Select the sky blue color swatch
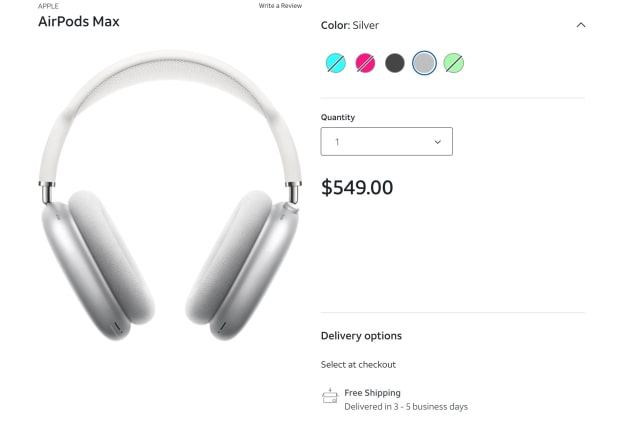Image resolution: width=640 pixels, height=426 pixels. pos(336,64)
